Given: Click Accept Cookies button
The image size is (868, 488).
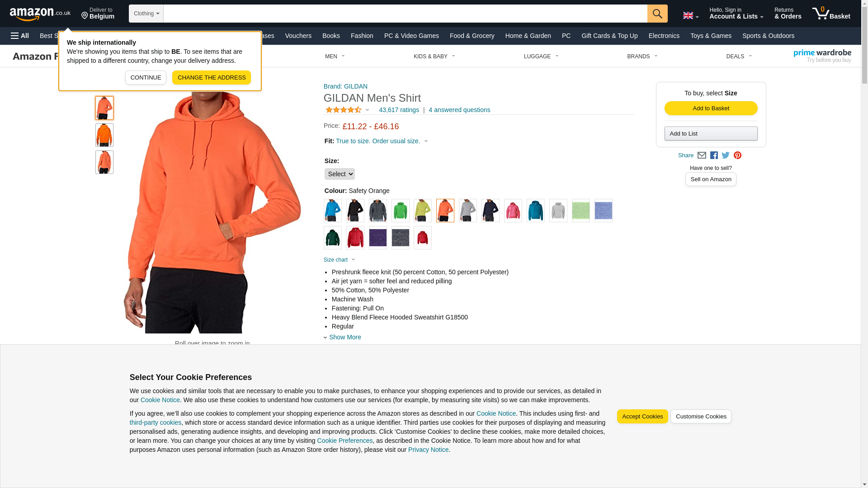Looking at the screenshot, I should [642, 417].
